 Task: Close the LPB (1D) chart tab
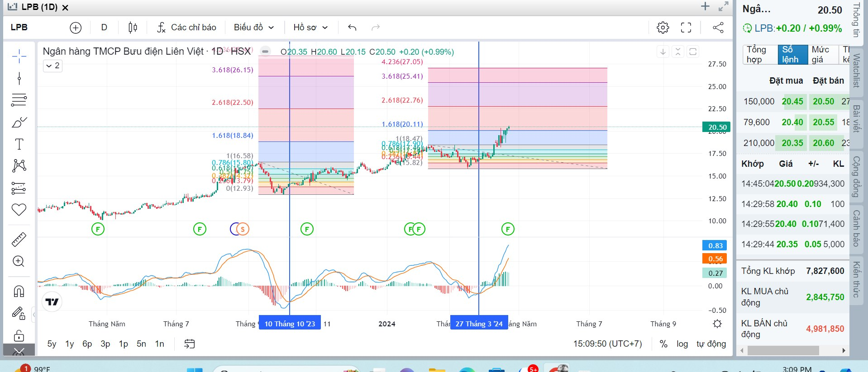tap(65, 8)
